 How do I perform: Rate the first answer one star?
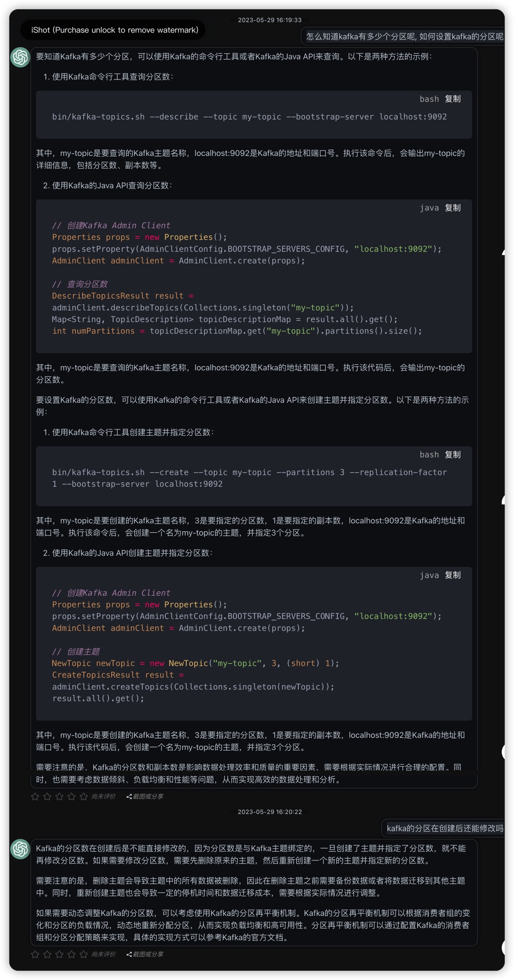click(x=35, y=796)
